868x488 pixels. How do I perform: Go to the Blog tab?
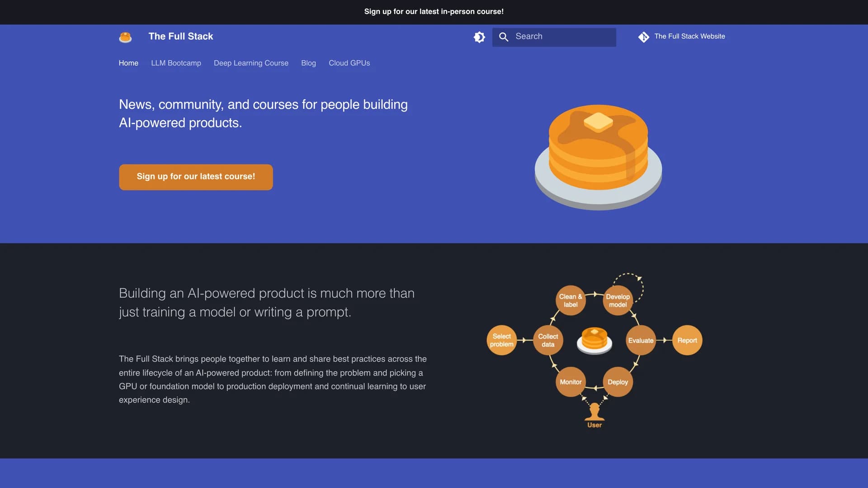(x=308, y=63)
